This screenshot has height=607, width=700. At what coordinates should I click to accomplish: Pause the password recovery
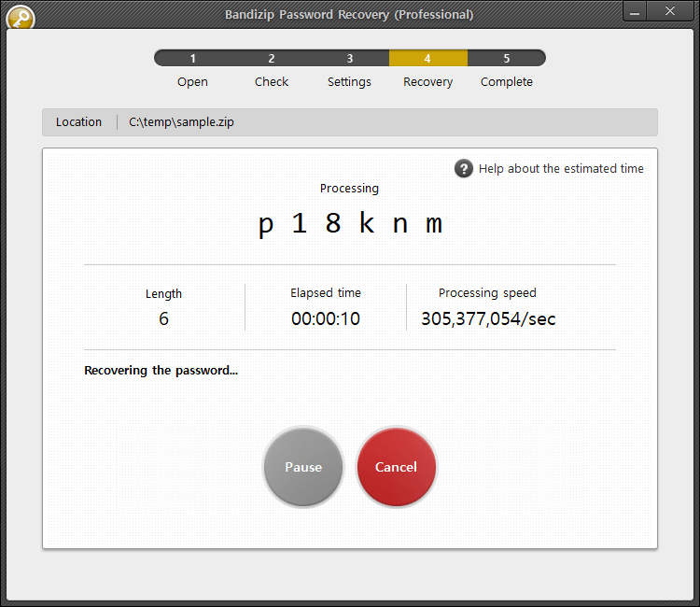(x=303, y=467)
